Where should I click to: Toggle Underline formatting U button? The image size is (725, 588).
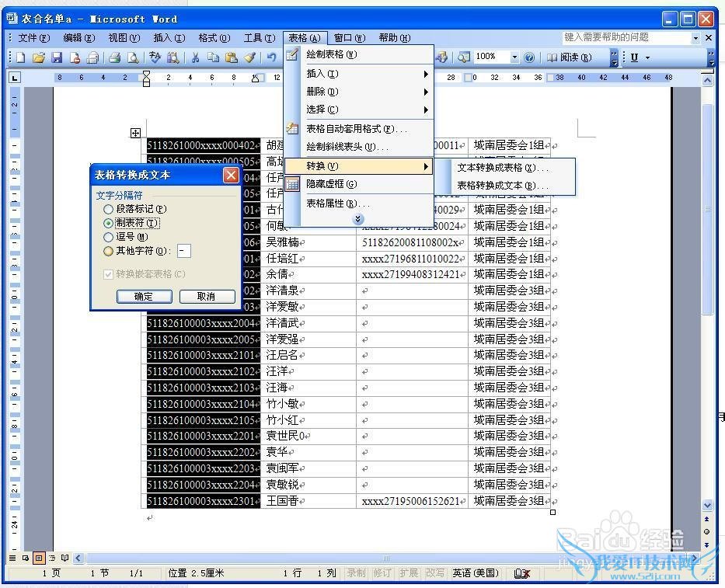[634, 57]
